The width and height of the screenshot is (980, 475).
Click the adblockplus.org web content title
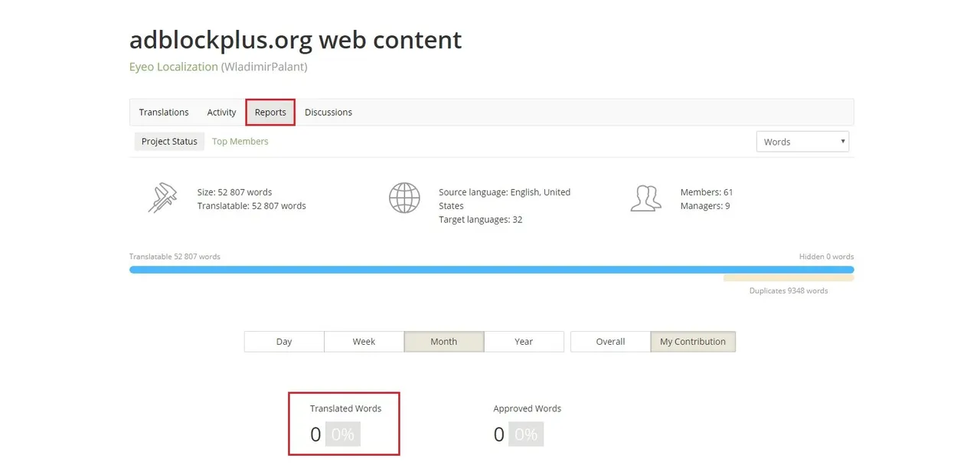pos(296,39)
